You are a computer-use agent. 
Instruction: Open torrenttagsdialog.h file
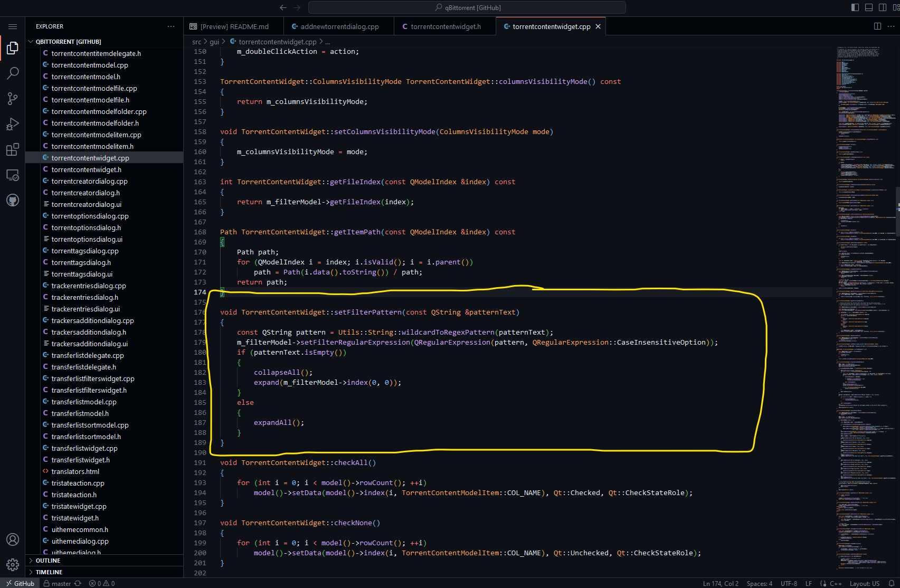(81, 262)
